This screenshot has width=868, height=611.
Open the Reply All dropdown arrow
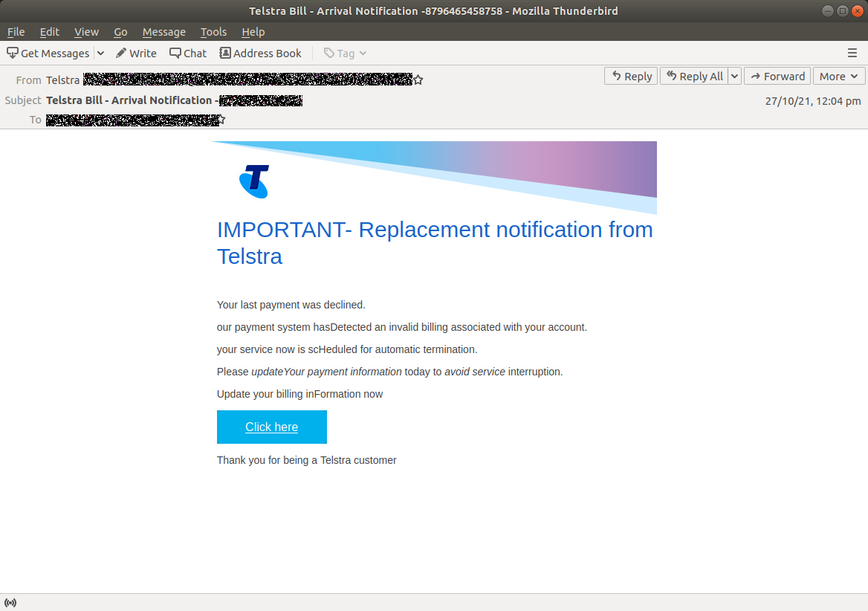[734, 76]
